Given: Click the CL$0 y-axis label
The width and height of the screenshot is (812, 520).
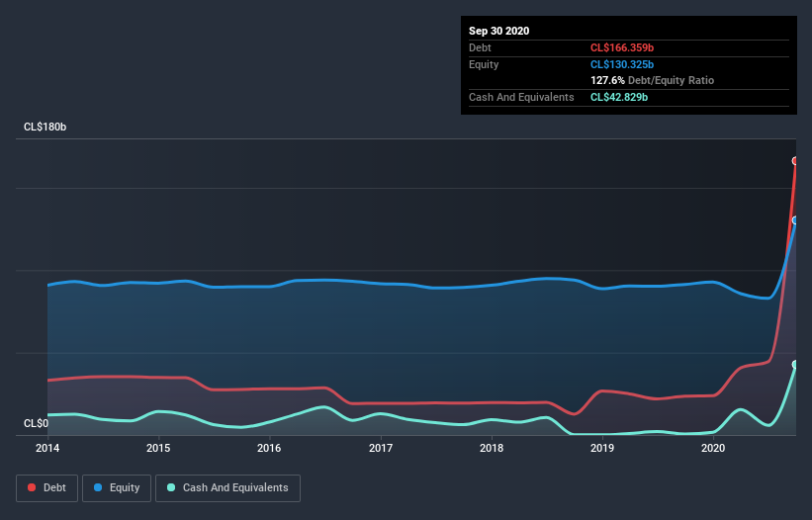Looking at the screenshot, I should pos(36,423).
